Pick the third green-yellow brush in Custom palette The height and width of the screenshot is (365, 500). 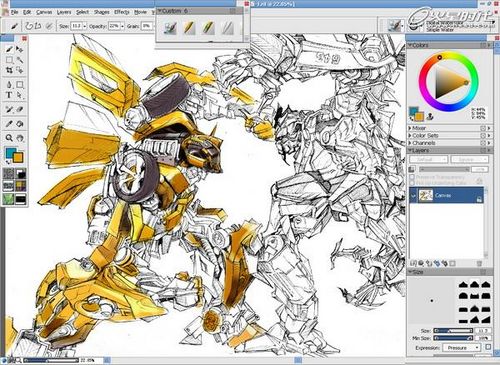208,28
